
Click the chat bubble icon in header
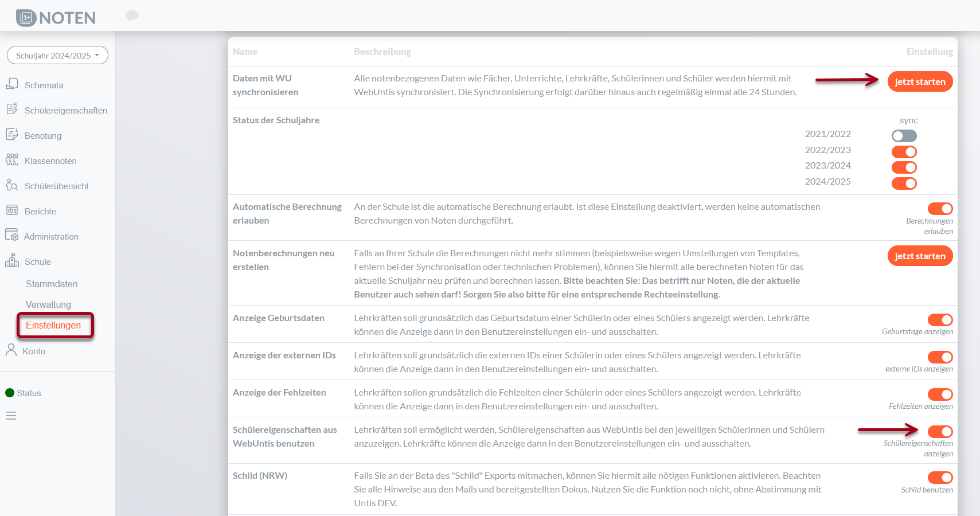coord(132,15)
